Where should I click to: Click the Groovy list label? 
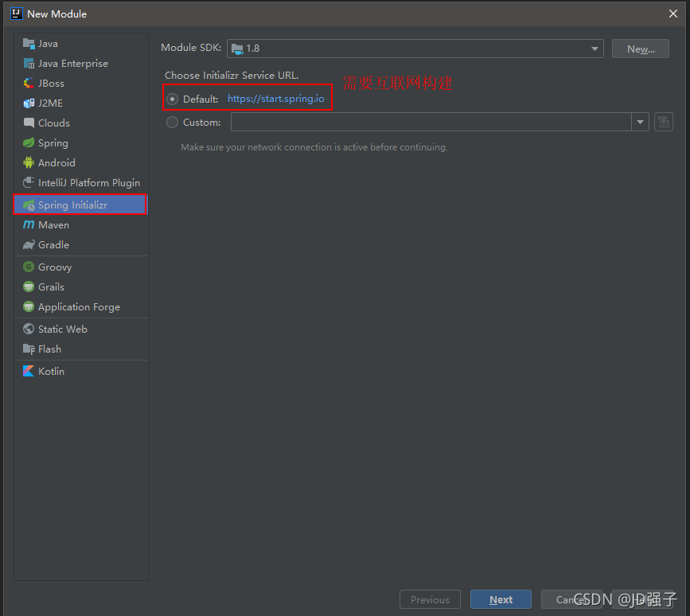point(55,267)
